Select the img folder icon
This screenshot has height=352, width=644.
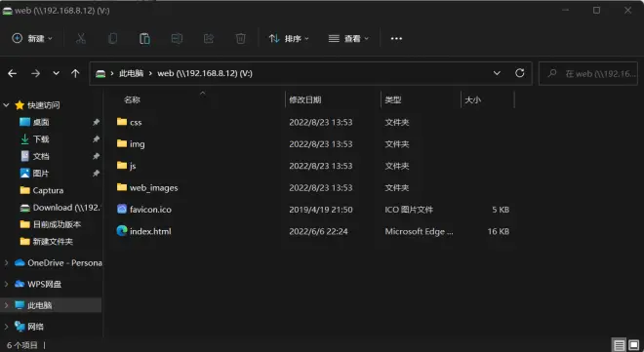tap(122, 143)
